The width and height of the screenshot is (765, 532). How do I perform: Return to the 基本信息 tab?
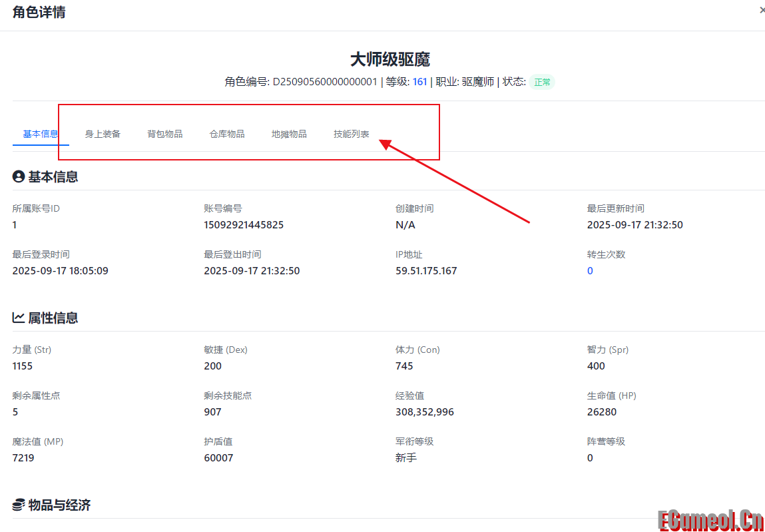point(41,133)
